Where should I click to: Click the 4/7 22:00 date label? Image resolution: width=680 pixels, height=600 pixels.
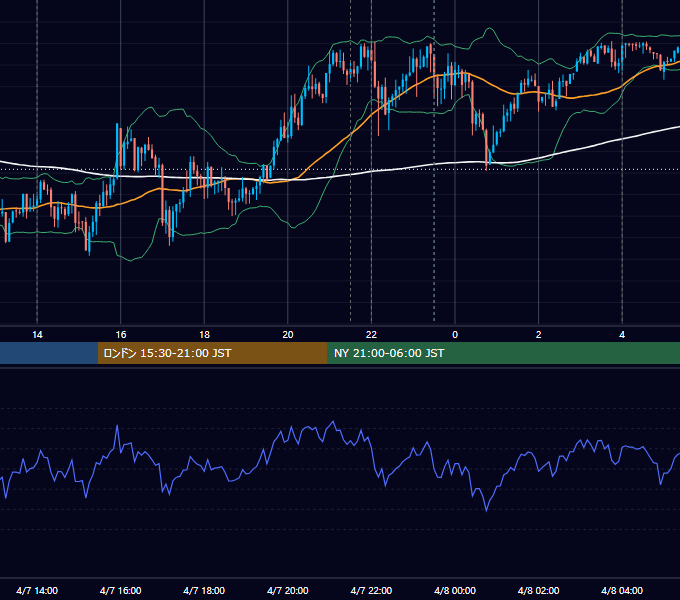click(x=371, y=590)
